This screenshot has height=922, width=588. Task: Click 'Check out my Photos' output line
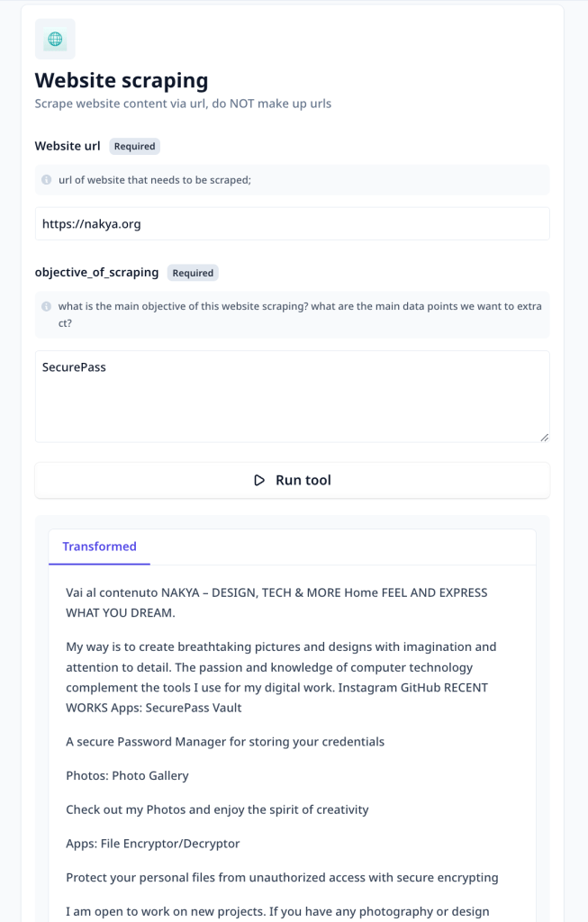tap(217, 809)
